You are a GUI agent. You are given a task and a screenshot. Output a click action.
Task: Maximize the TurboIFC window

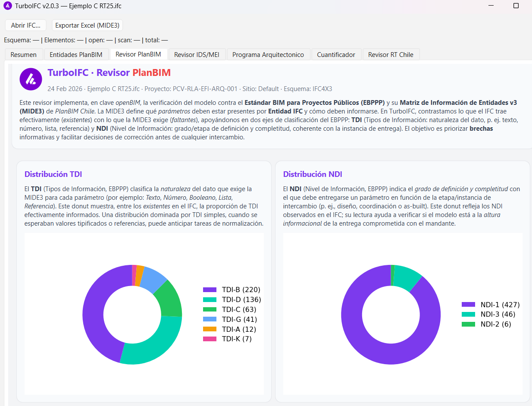coord(516,6)
